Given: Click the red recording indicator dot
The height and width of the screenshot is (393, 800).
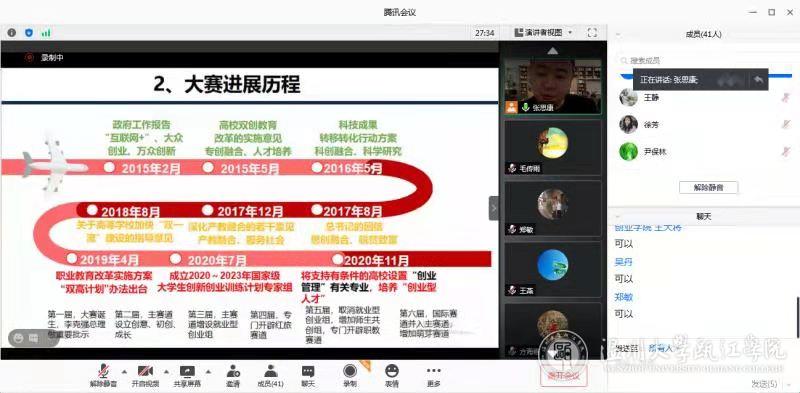Looking at the screenshot, I should 30,58.
